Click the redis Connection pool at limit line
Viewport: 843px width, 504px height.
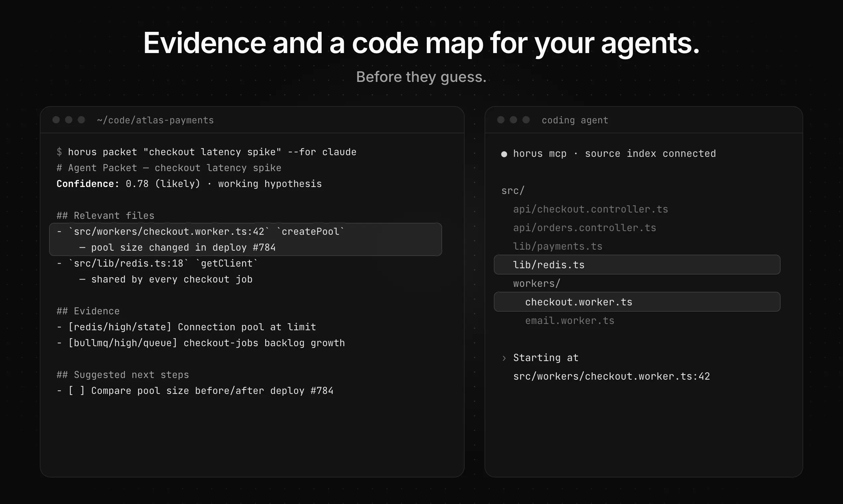186,327
